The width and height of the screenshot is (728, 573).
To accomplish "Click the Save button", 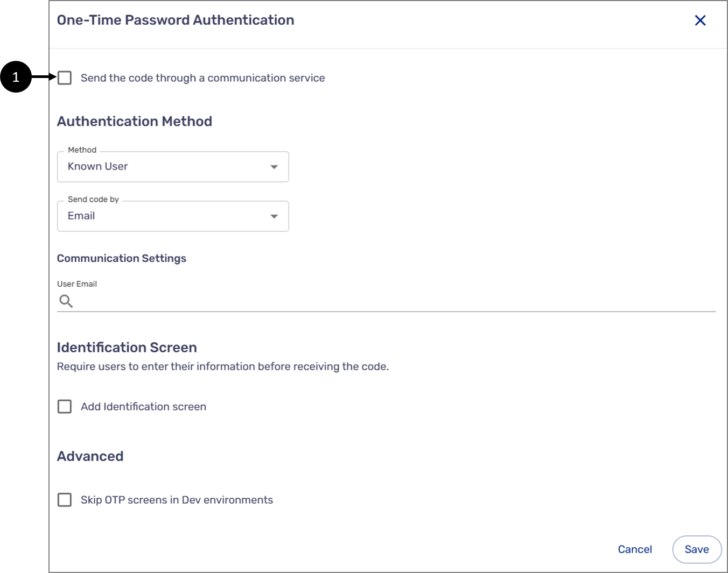I will (x=697, y=549).
